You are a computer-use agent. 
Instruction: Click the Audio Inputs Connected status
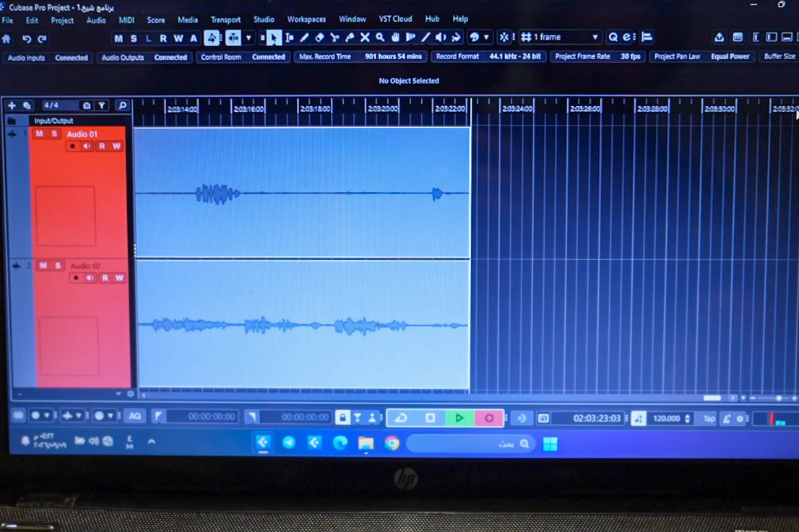point(48,58)
